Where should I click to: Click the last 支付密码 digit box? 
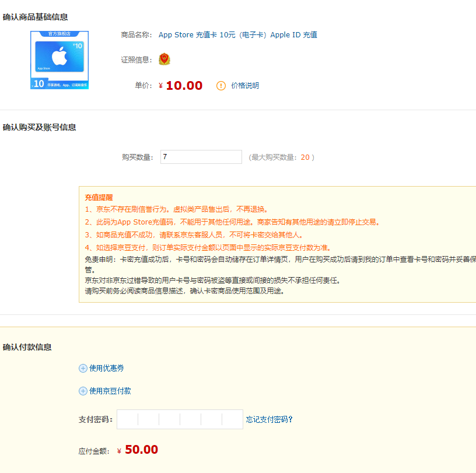(x=232, y=419)
